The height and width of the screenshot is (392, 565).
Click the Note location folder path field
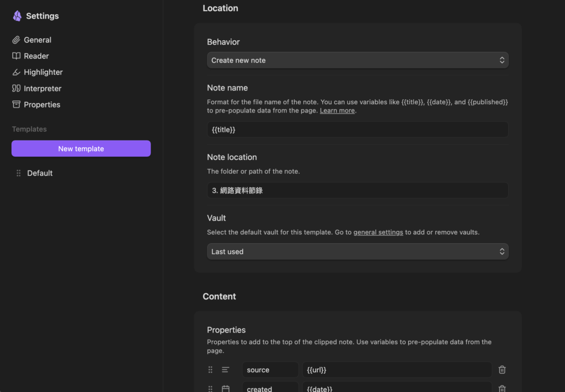357,190
